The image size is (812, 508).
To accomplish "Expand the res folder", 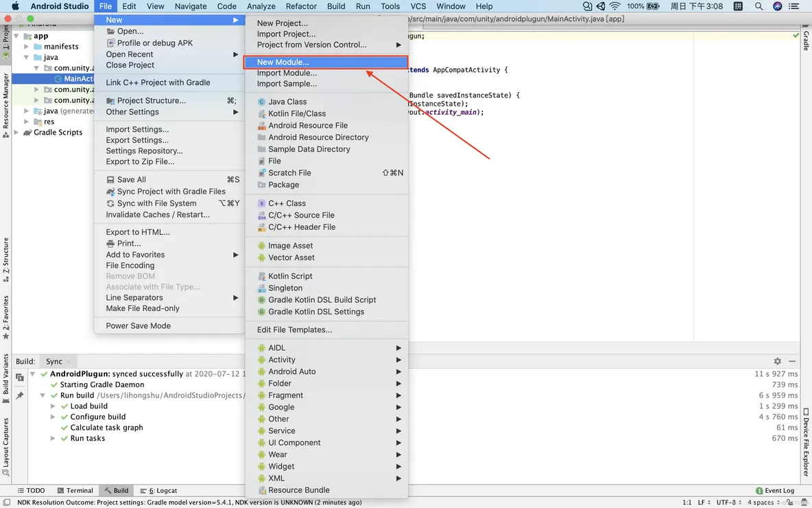I will (x=27, y=122).
